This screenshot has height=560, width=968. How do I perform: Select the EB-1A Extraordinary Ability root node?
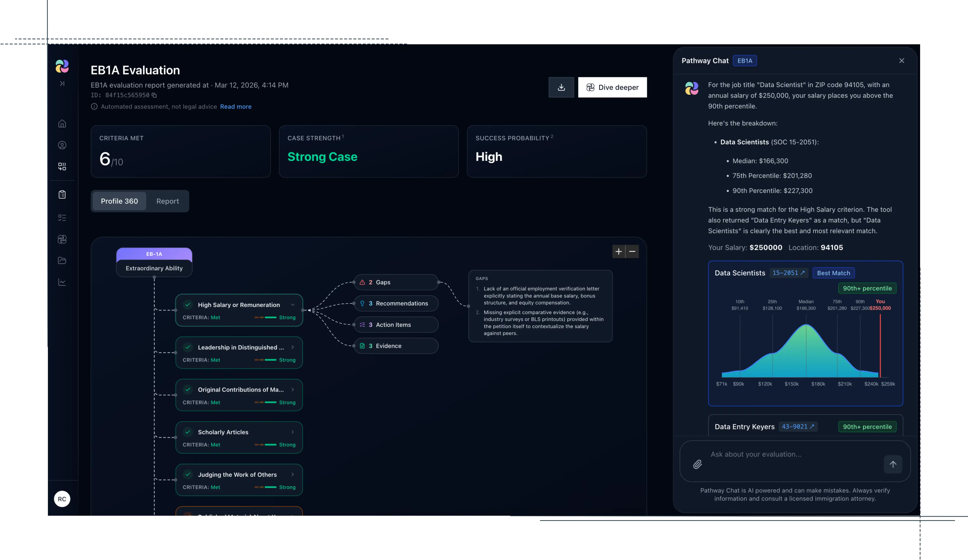(154, 262)
